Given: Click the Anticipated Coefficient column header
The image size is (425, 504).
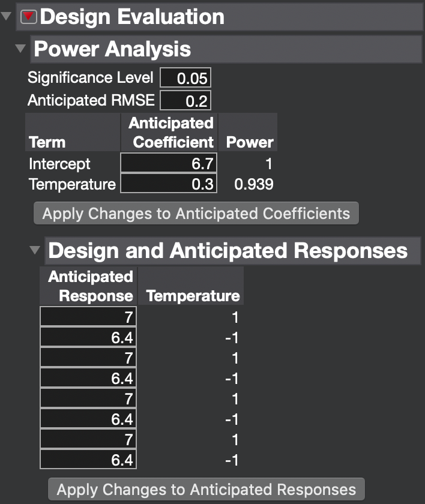Looking at the screenshot, I should [170, 133].
